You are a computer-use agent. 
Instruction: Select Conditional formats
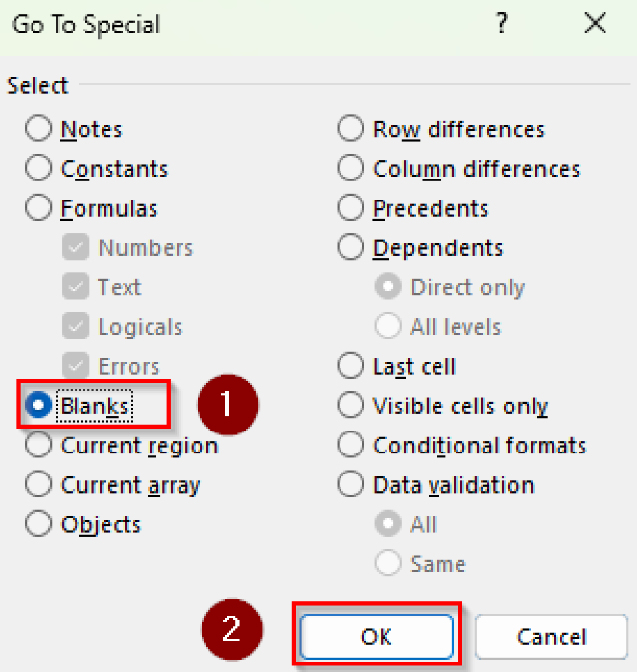tap(351, 445)
